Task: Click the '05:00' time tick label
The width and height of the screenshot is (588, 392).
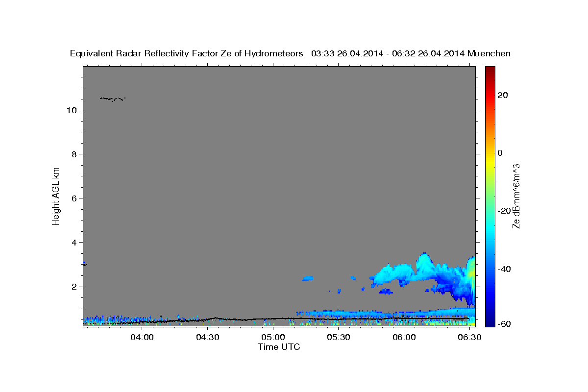Action: (x=273, y=338)
